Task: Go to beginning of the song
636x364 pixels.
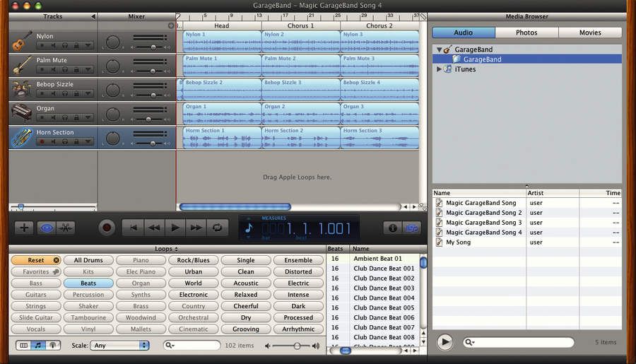Action: click(x=133, y=228)
